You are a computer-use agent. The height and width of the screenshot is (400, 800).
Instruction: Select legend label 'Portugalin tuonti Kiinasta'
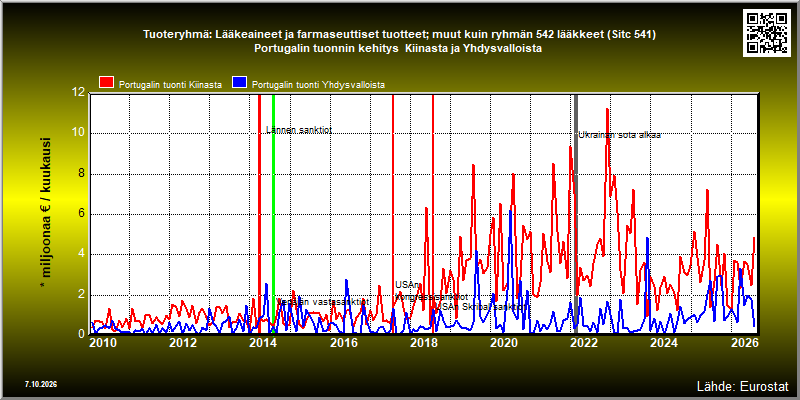[x=170, y=85]
